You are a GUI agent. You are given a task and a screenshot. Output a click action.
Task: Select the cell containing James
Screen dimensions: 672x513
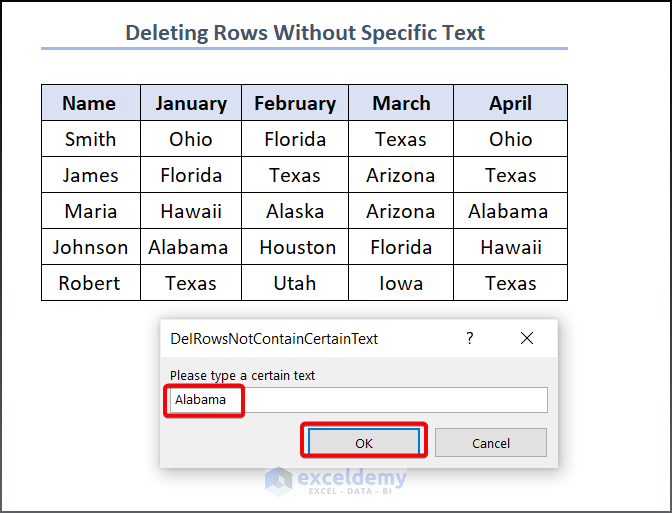(90, 175)
